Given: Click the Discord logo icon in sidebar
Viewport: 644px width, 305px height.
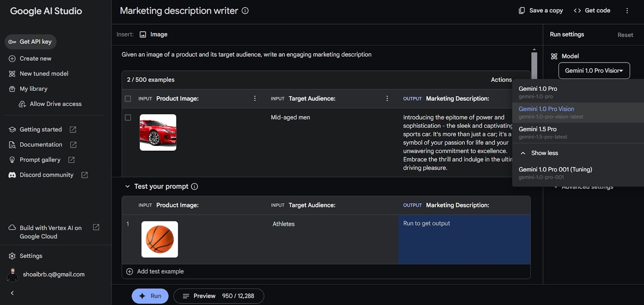Looking at the screenshot, I should coord(12,175).
